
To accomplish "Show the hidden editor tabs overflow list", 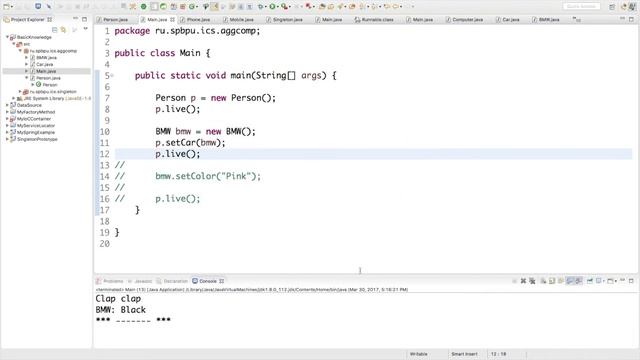I will click(576, 19).
